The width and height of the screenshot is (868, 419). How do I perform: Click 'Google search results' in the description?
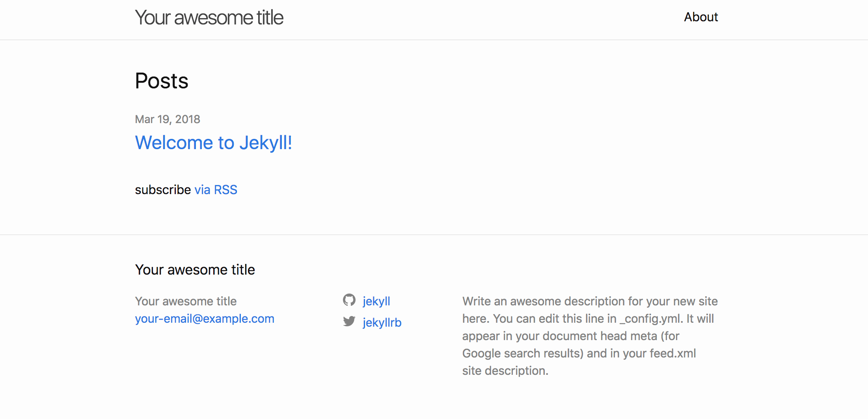coord(522,354)
